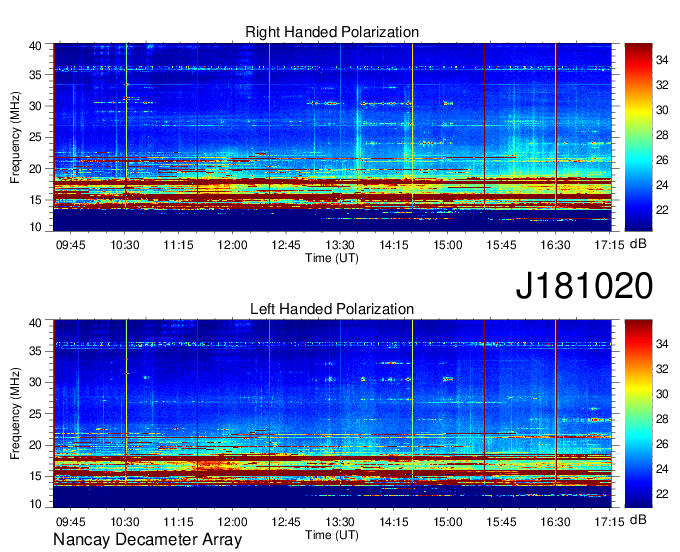Click "Time (UT)" label under the bottom plot

pos(332,535)
